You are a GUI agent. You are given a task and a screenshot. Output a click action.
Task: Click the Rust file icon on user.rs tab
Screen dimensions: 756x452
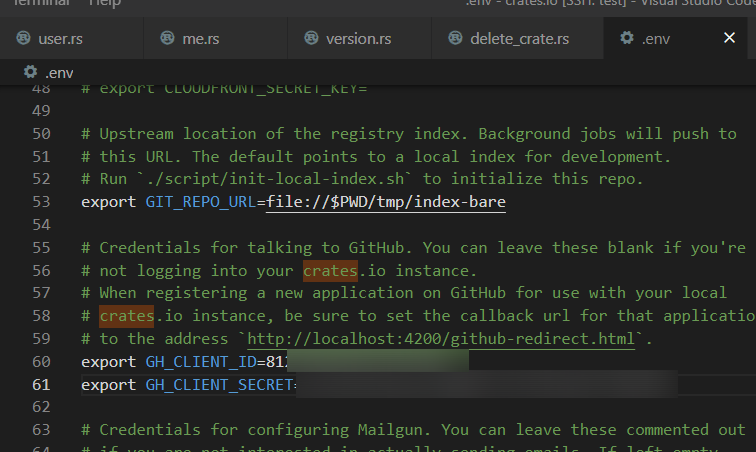(21, 39)
